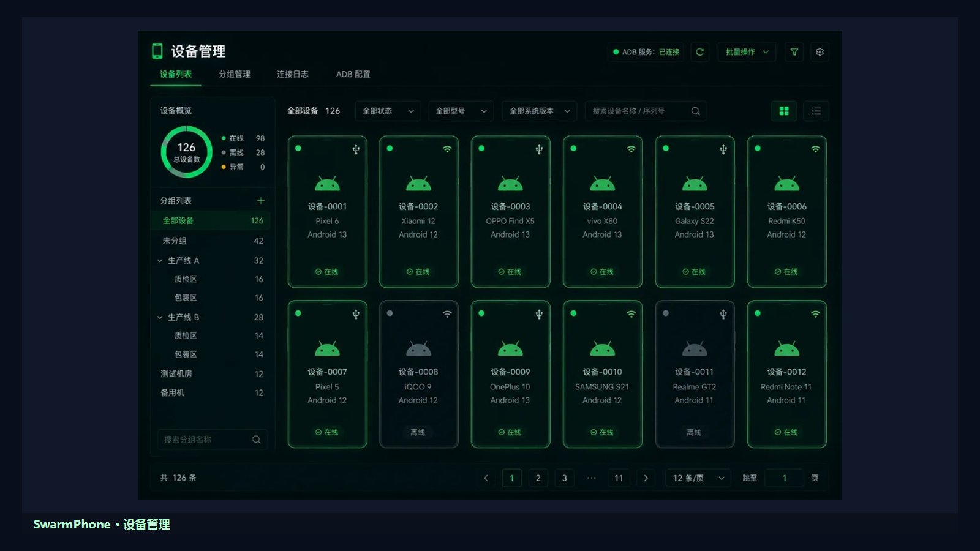Click the USB icon on 设备-0005

coord(723,149)
